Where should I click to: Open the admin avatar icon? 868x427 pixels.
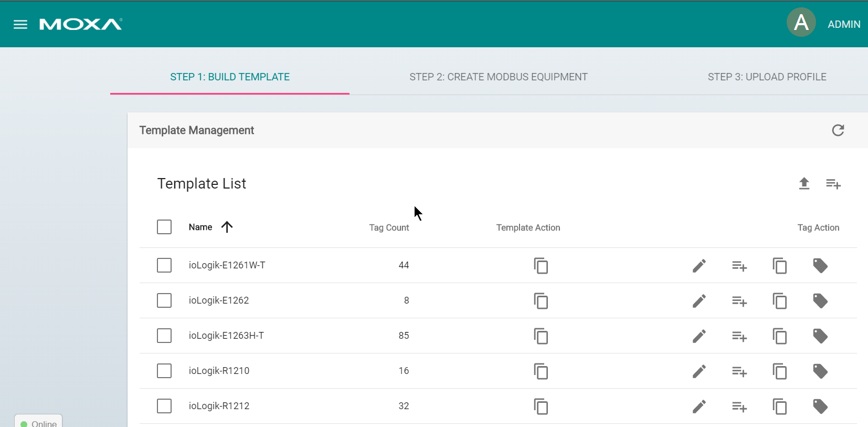coord(801,22)
